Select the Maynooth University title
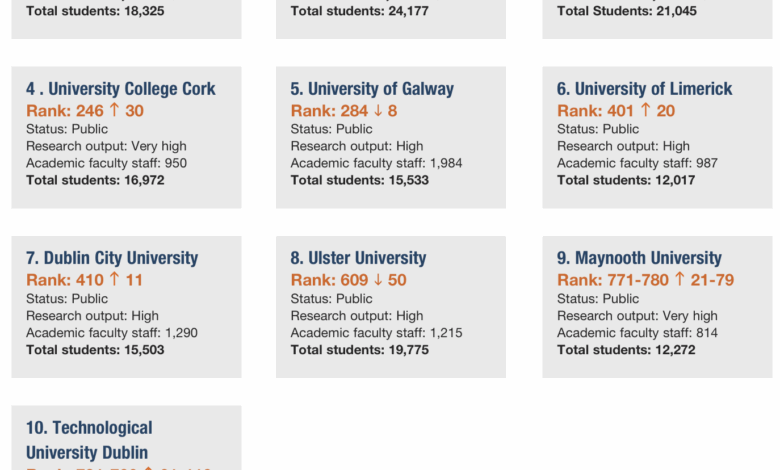The image size is (780, 470). (x=639, y=258)
